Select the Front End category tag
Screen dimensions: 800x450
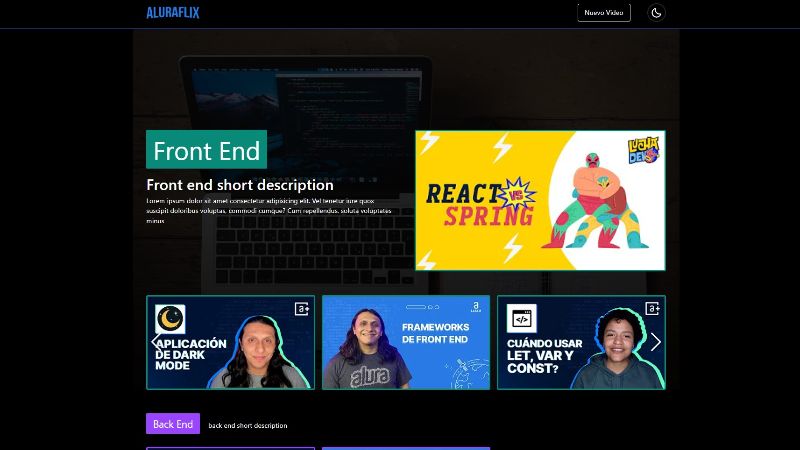(207, 149)
